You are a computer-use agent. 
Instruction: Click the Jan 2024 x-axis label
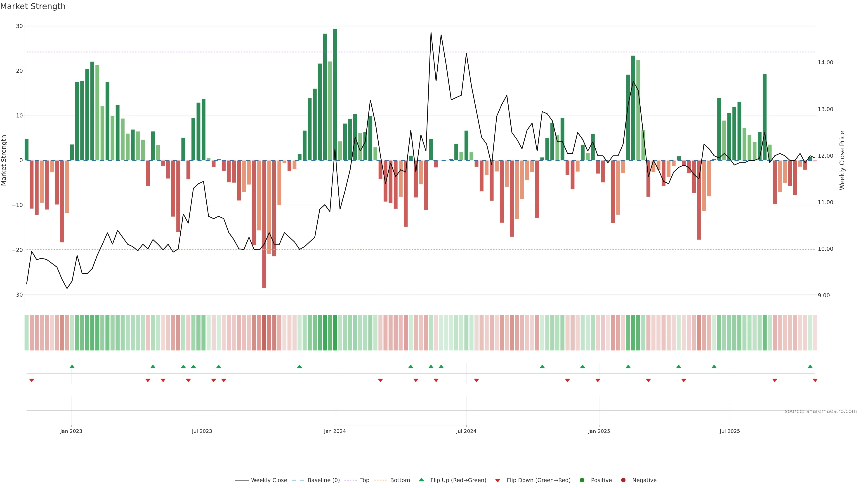coord(335,431)
